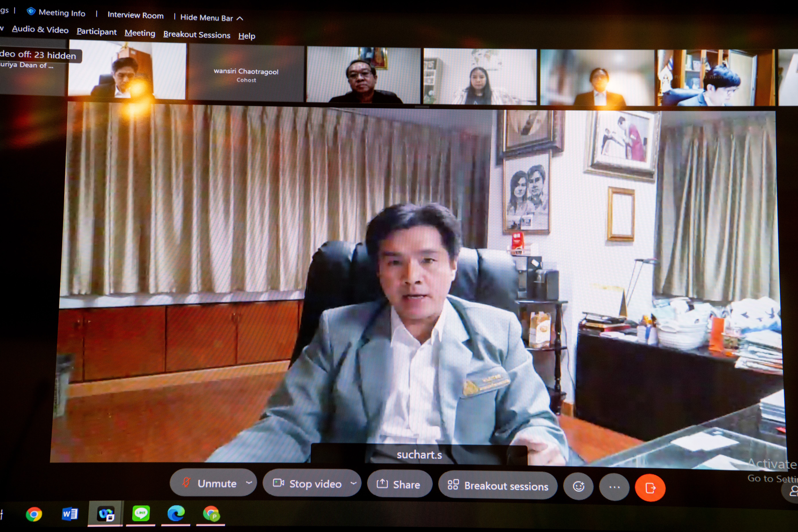
Task: Click the red leave meeting button
Action: (650, 488)
